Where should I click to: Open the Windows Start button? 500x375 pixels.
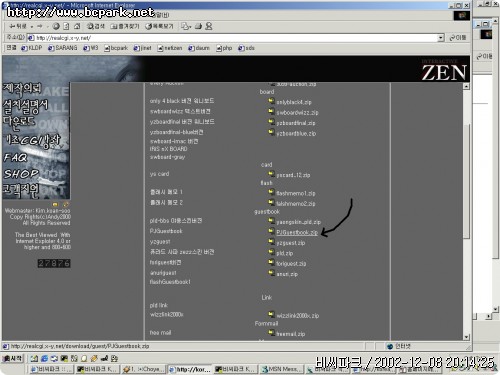12,358
